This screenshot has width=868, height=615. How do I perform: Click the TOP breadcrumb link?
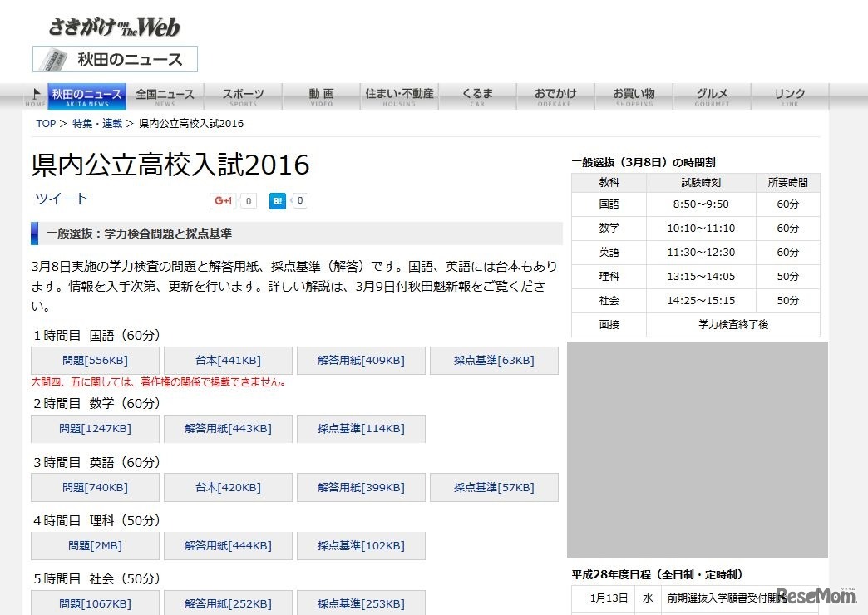[x=45, y=123]
